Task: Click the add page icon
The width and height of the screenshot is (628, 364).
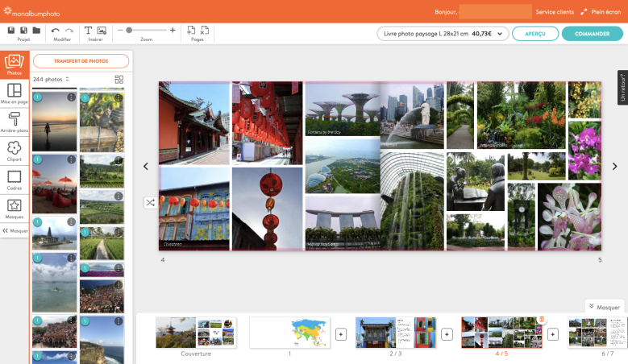Action: pyautogui.click(x=191, y=30)
